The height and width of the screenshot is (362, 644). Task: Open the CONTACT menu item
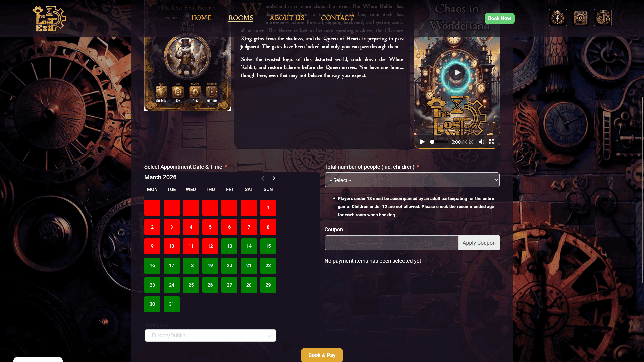[x=337, y=18]
